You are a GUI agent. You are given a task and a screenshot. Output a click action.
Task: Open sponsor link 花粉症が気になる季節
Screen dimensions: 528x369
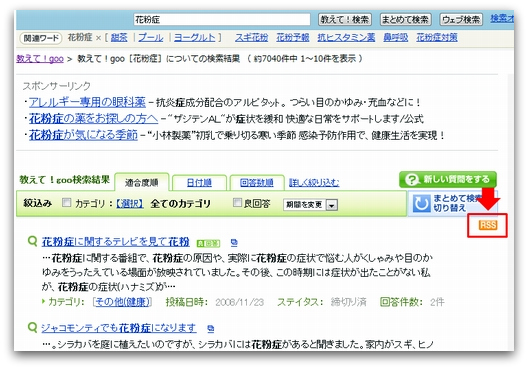[83, 135]
